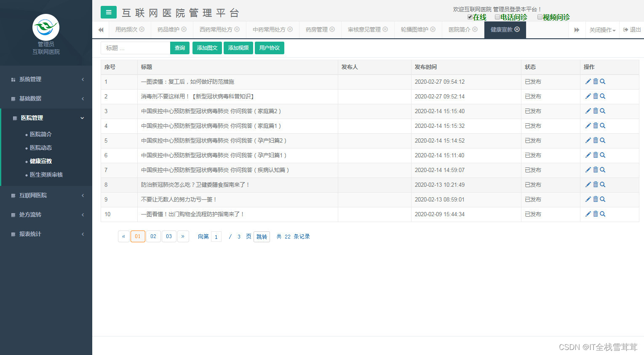Switch to the 轮播图维护 tab
Screen dimensions: 644x355
414,29
